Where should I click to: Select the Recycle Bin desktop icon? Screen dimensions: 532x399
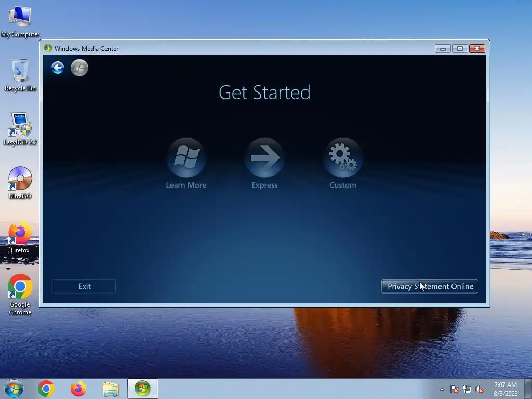pos(20,75)
